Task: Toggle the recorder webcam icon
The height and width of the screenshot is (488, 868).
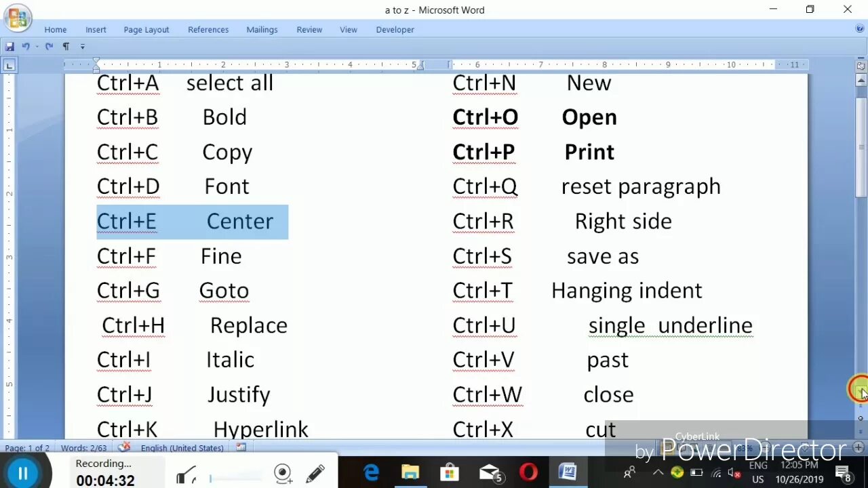Action: (283, 473)
